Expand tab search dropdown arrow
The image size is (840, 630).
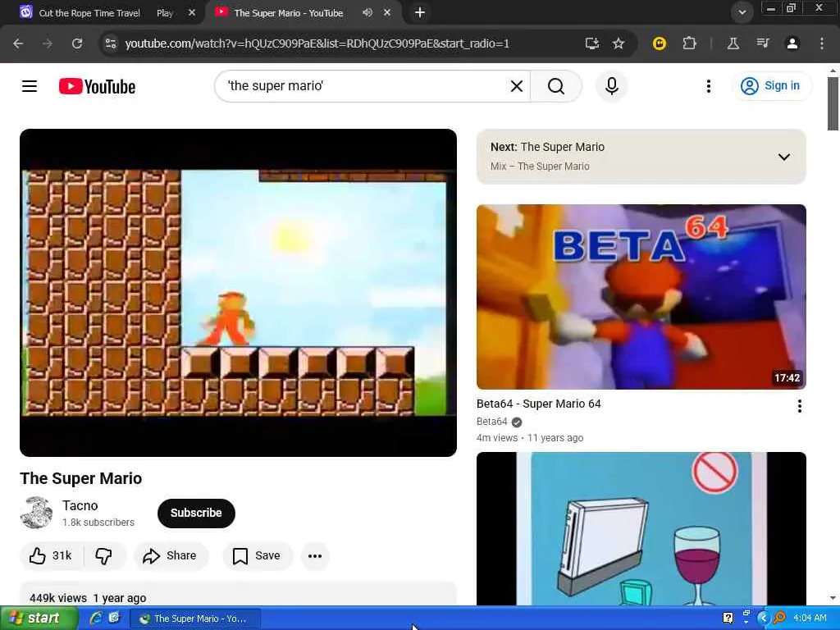click(x=742, y=12)
